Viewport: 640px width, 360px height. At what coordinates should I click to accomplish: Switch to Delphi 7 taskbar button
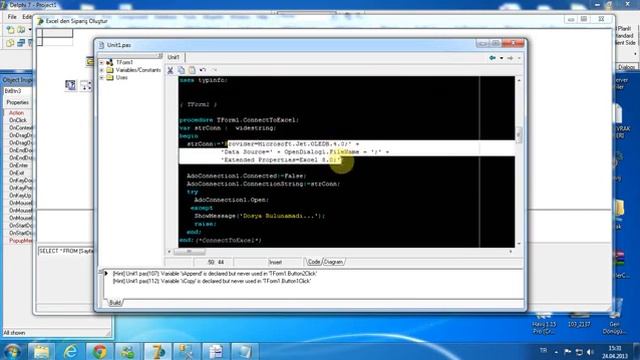point(158,351)
